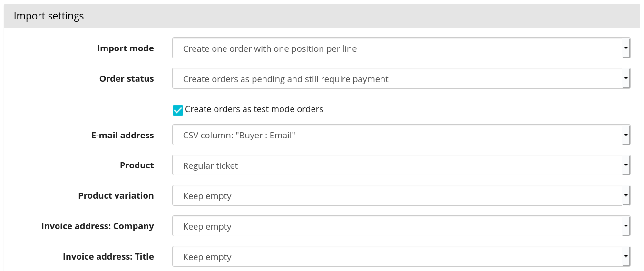Image resolution: width=644 pixels, height=271 pixels.
Task: Click the arrow on Invoice Company select
Action: point(626,226)
